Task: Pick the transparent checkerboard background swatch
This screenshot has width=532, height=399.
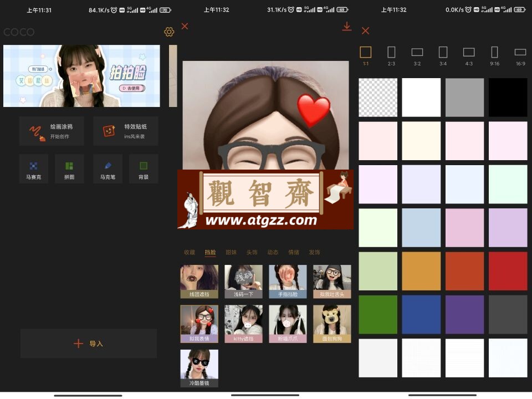Action: coord(378,98)
